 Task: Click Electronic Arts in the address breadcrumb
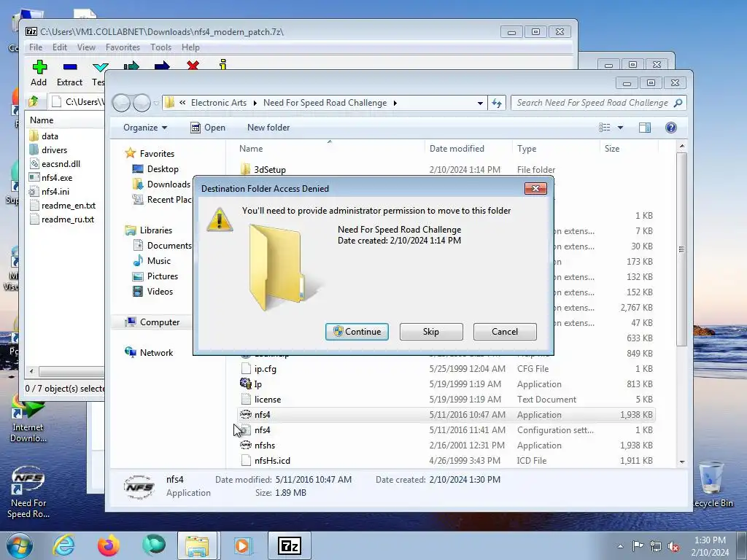coord(219,103)
